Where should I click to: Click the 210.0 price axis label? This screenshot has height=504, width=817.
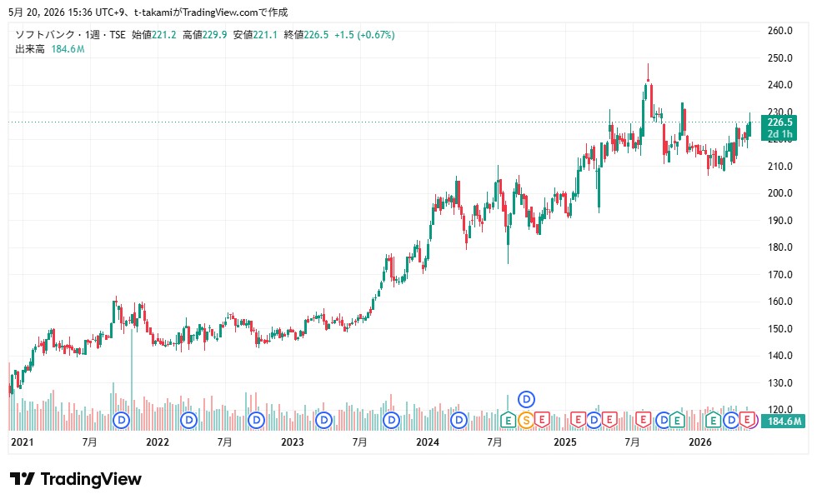coord(780,166)
